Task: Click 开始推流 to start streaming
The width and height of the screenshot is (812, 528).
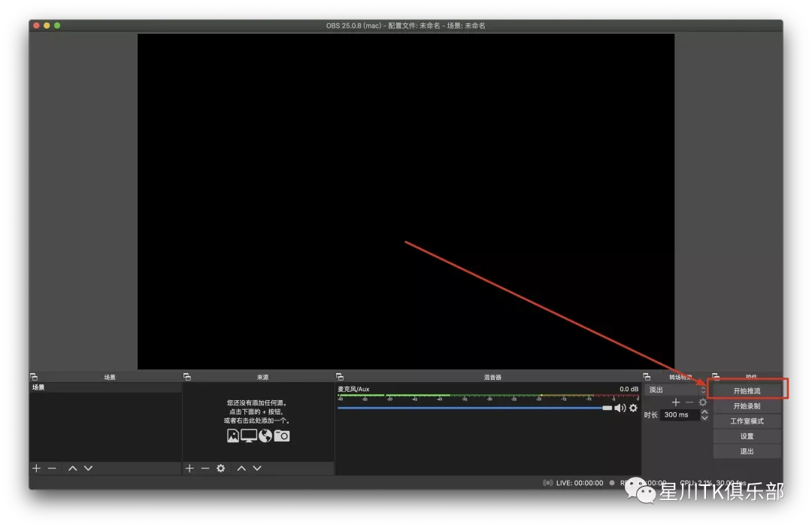Action: 747,391
